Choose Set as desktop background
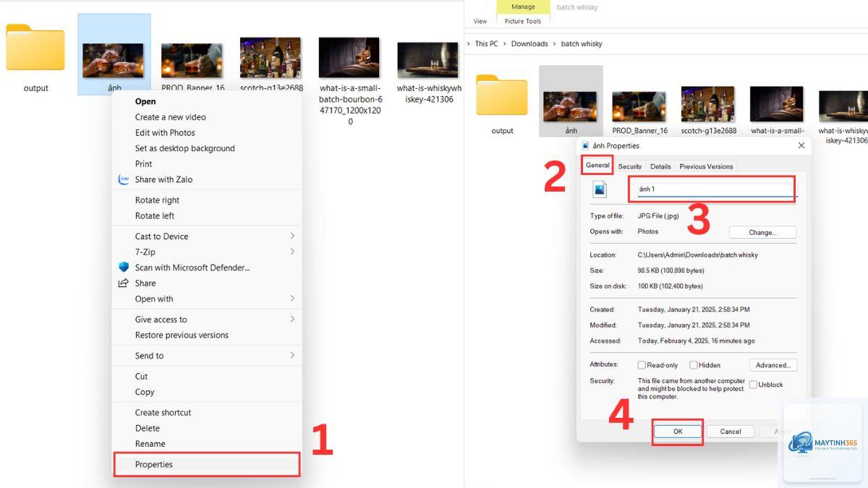The height and width of the screenshot is (488, 868). coord(185,148)
